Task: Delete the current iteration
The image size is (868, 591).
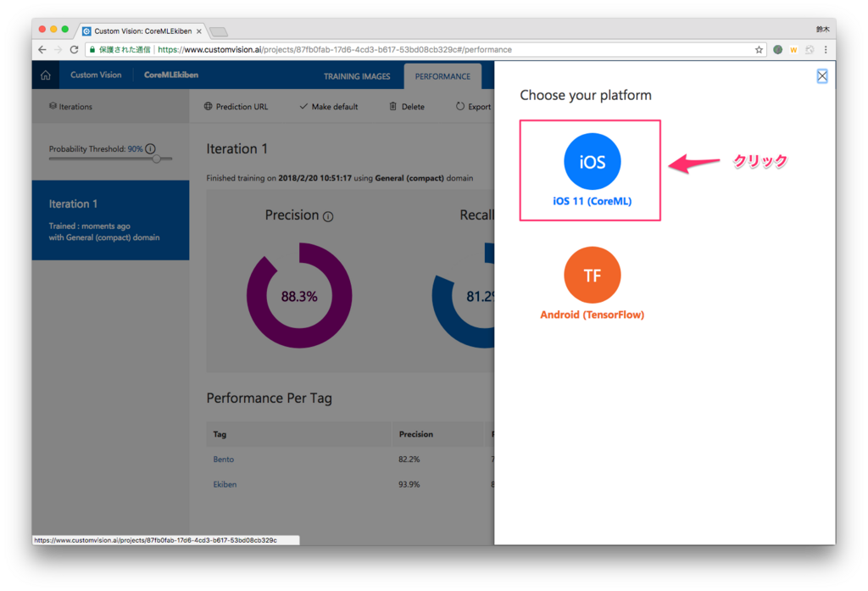Action: (407, 106)
